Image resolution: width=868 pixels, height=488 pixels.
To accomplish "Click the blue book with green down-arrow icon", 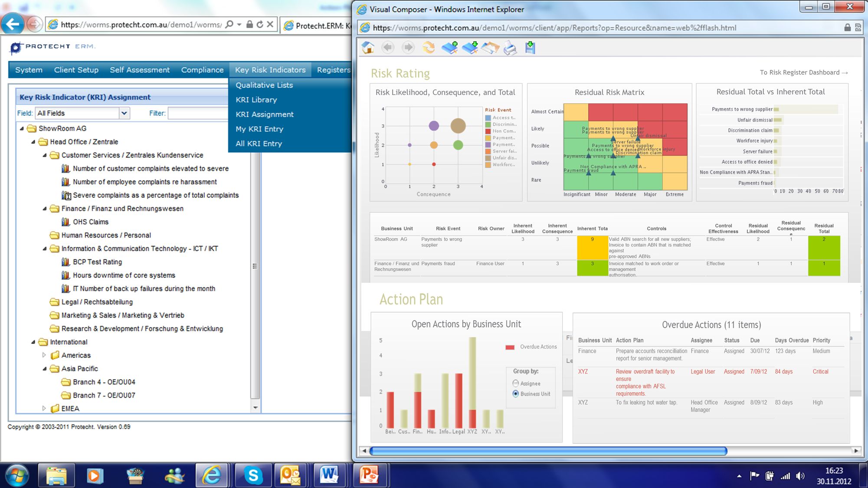I will (x=470, y=47).
